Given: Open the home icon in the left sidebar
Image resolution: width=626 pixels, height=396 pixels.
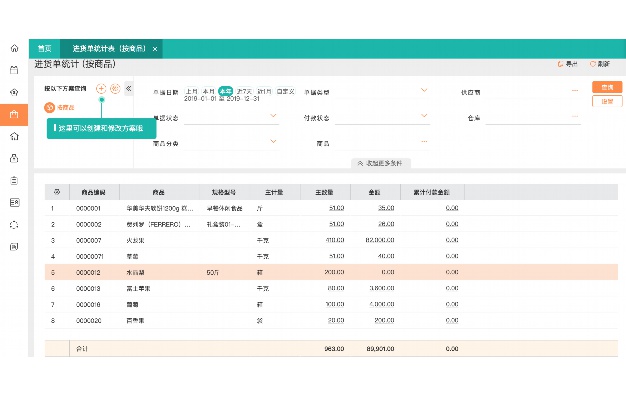Looking at the screenshot, I should 14,48.
